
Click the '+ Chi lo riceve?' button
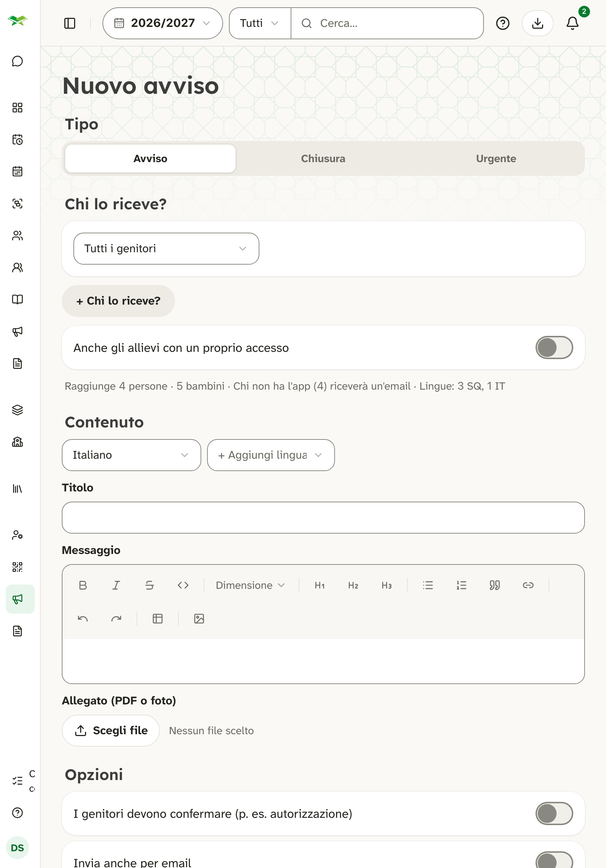(x=118, y=301)
